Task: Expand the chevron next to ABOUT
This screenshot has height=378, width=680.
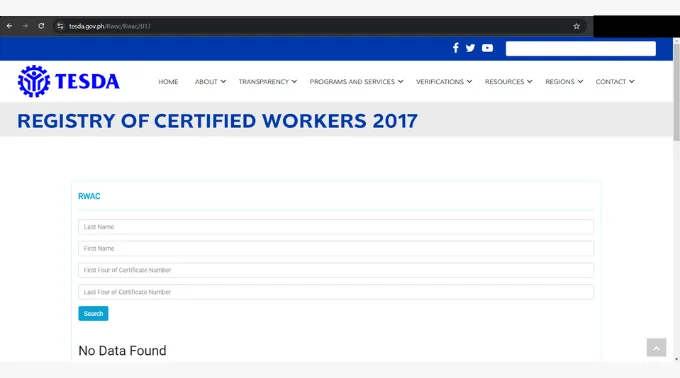Action: [223, 81]
